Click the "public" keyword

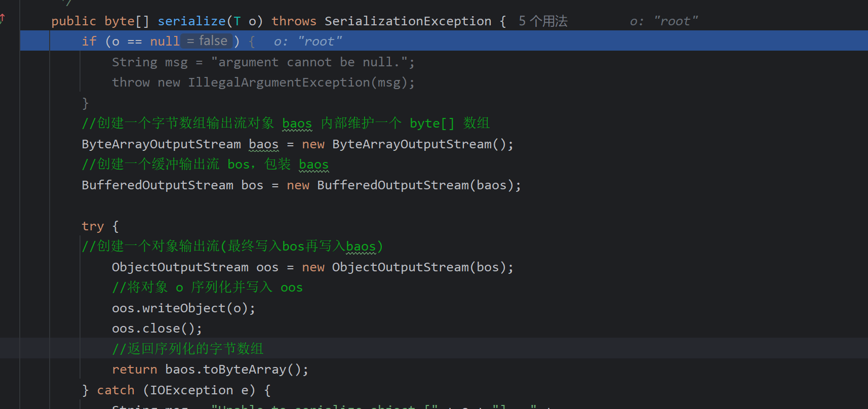point(73,21)
